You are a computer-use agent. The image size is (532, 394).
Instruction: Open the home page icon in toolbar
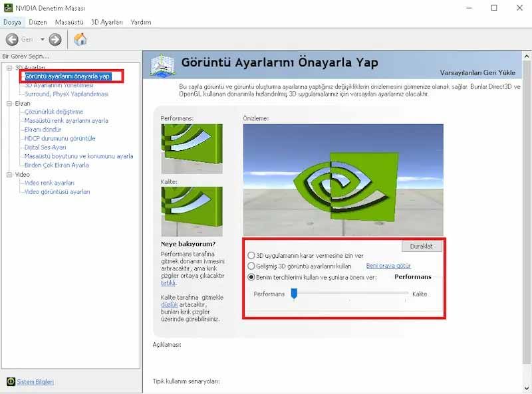click(80, 39)
